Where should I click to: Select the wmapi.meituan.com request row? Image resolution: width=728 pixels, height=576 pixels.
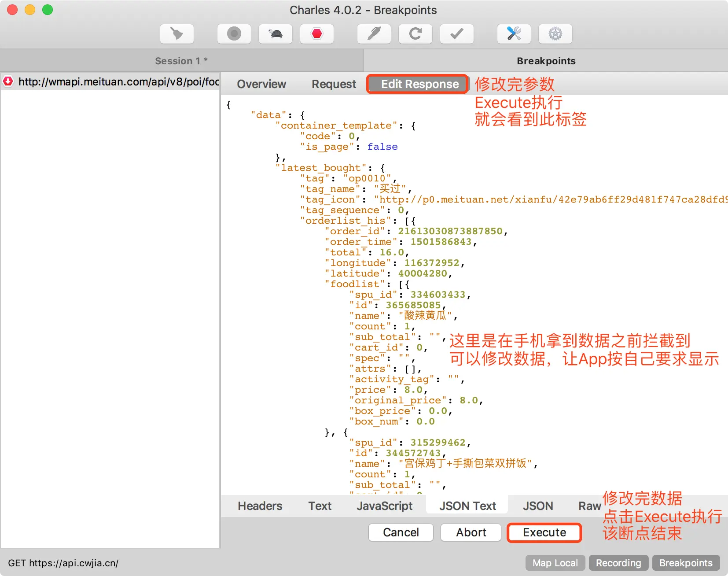(x=110, y=81)
